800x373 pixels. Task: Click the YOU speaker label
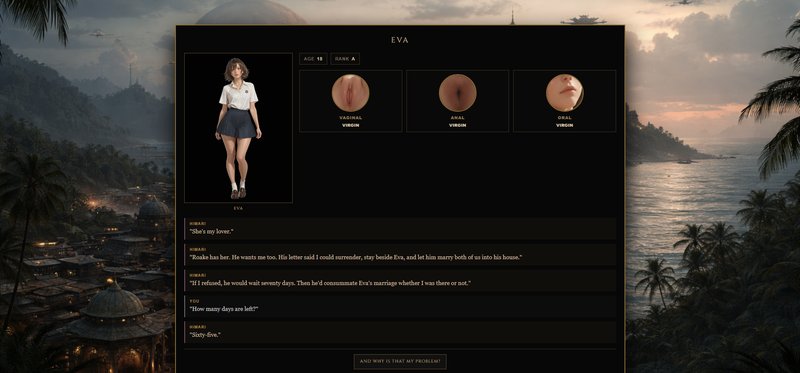(194, 301)
